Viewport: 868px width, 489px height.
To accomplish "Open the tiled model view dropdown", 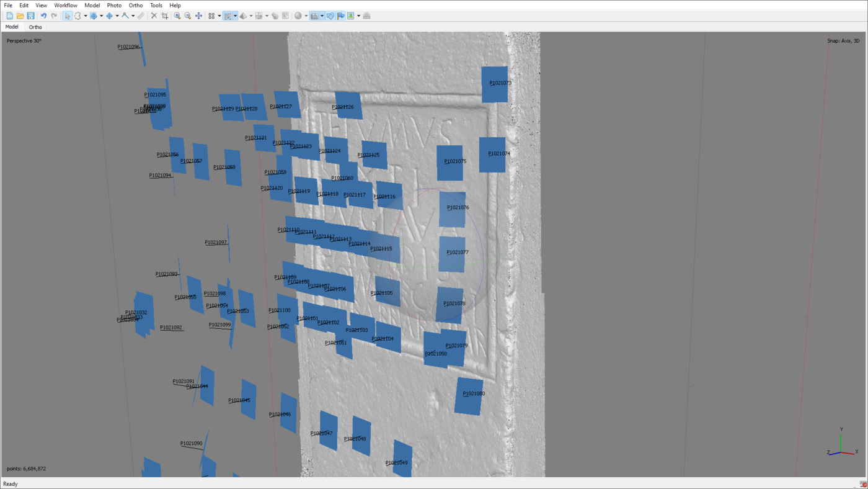I will 267,16.
